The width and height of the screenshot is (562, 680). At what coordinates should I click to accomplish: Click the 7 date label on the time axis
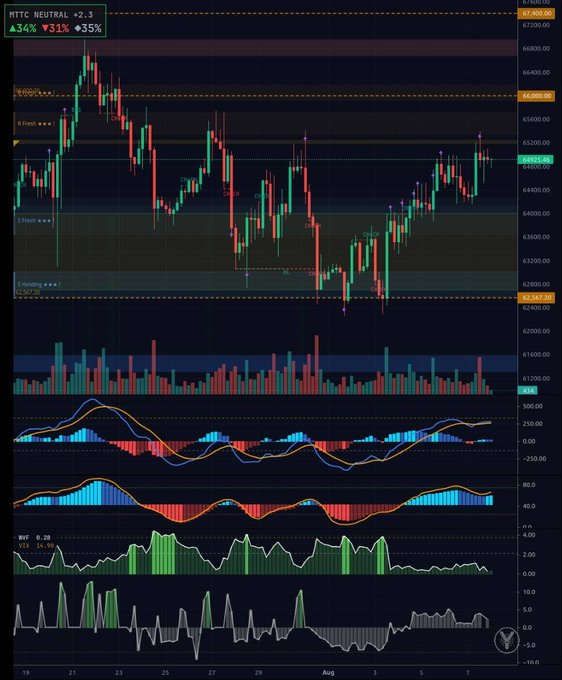pos(467,673)
